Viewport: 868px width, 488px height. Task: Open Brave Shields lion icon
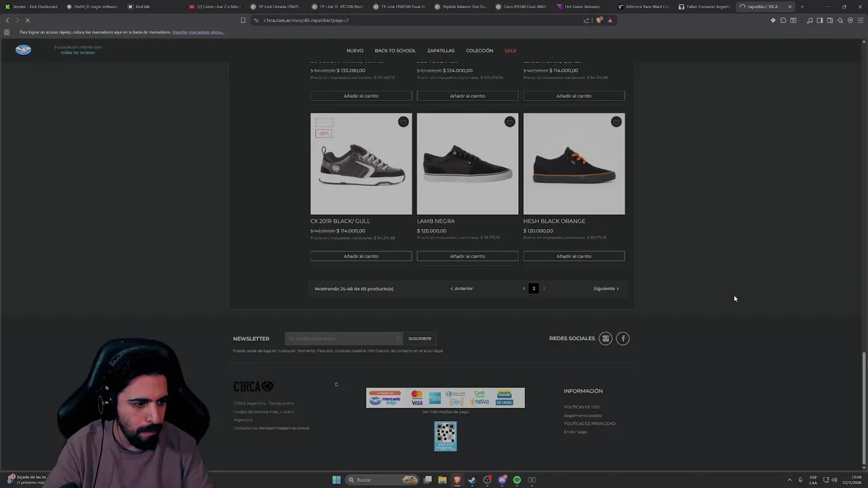(x=599, y=20)
